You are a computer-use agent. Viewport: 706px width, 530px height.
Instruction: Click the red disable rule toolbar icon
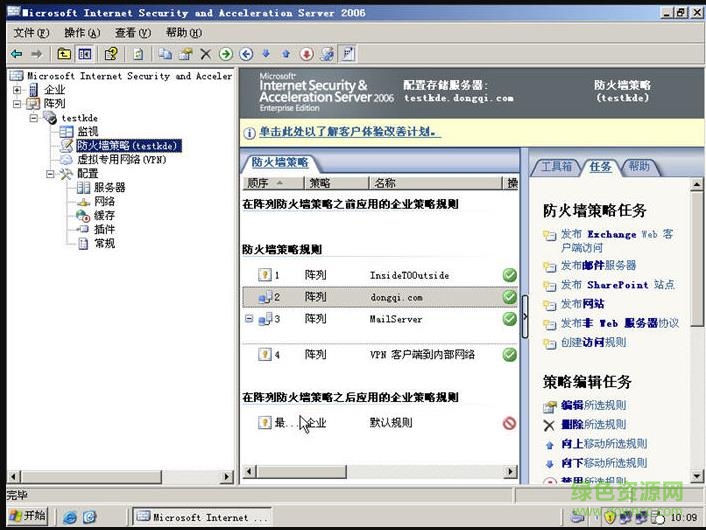306,54
